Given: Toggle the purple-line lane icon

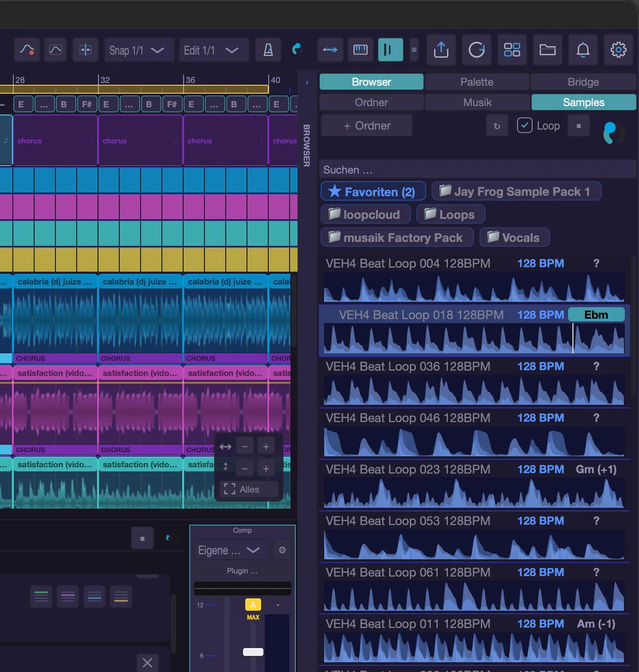Looking at the screenshot, I should click(68, 596).
